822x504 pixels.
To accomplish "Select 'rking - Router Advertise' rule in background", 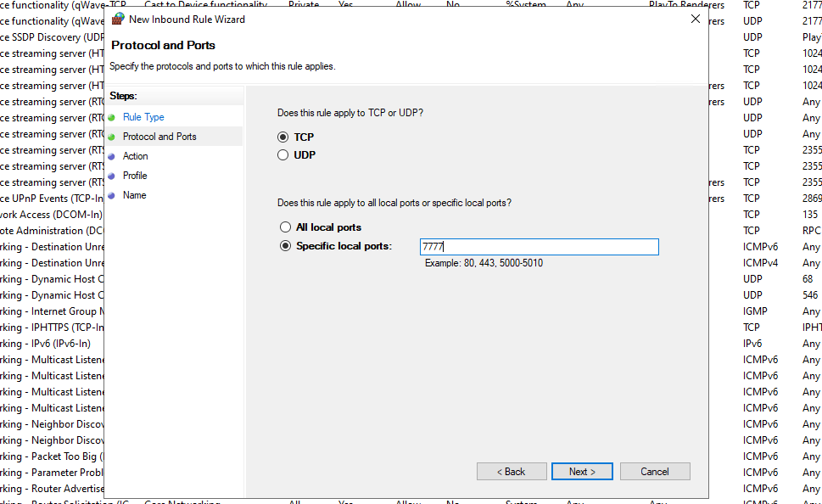I will 52,489.
